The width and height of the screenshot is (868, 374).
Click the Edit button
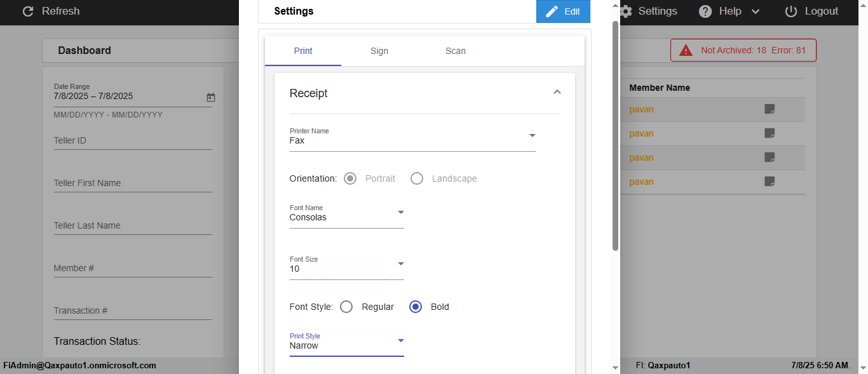click(563, 11)
